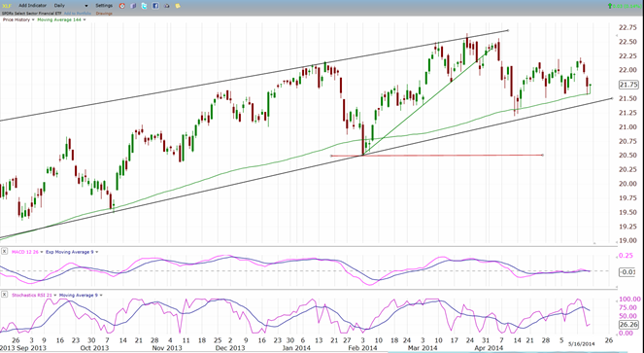Expand the Price History dropdown arrow
The height and width of the screenshot is (353, 644).
pos(33,19)
